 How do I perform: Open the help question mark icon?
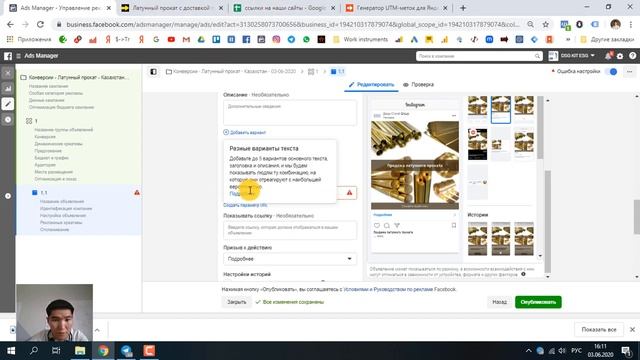(632, 56)
